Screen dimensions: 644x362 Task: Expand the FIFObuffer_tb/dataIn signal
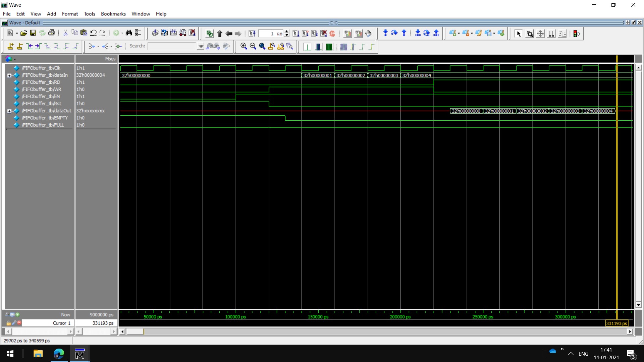click(9, 75)
